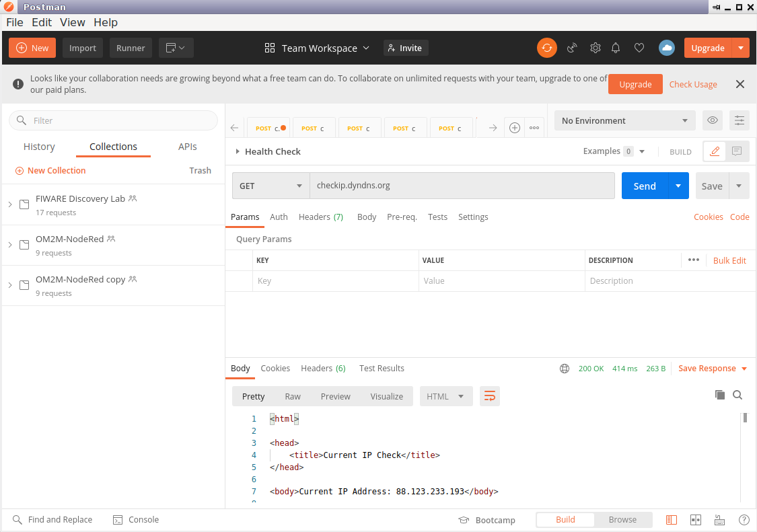Click the collections Filter field

coord(114,120)
